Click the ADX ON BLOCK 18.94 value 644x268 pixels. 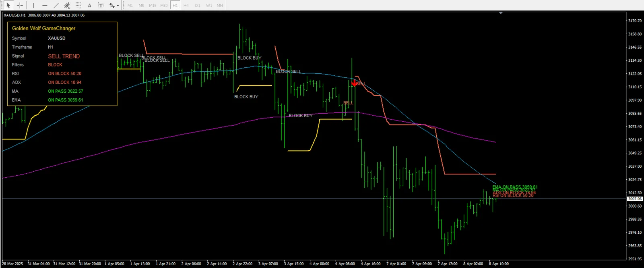tap(65, 82)
